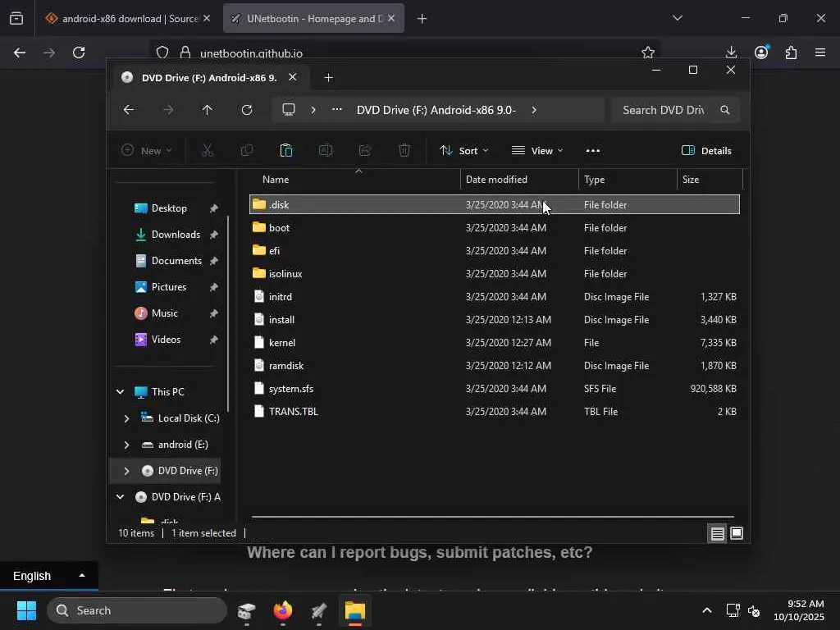Open the Sort dropdown menu

tap(464, 151)
